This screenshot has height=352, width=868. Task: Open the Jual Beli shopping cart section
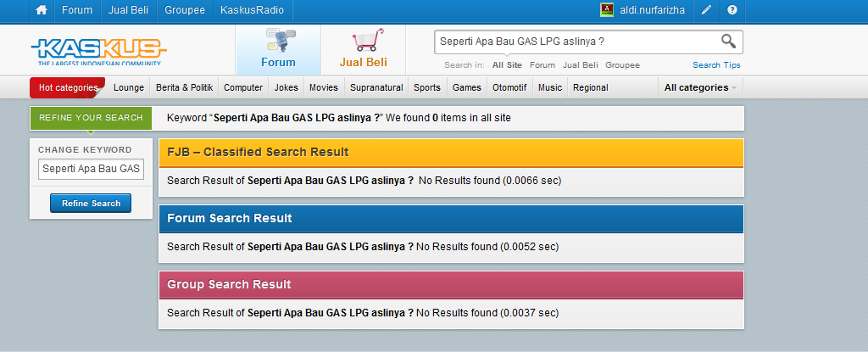point(363,50)
